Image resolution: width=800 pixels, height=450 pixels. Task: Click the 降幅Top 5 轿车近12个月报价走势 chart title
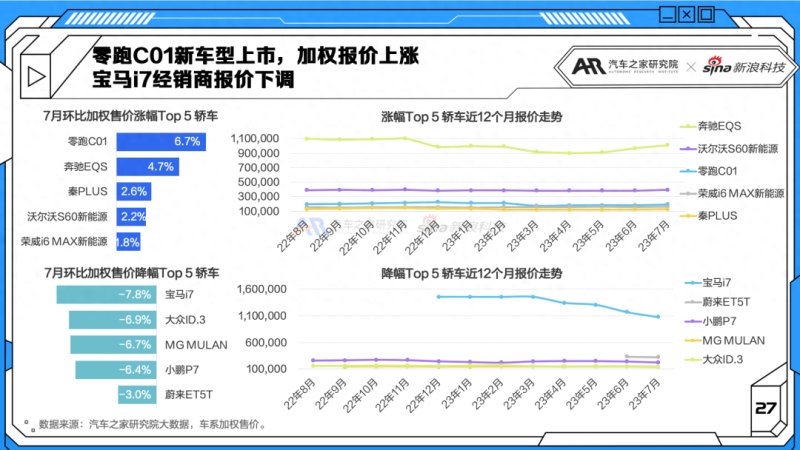pyautogui.click(x=471, y=273)
